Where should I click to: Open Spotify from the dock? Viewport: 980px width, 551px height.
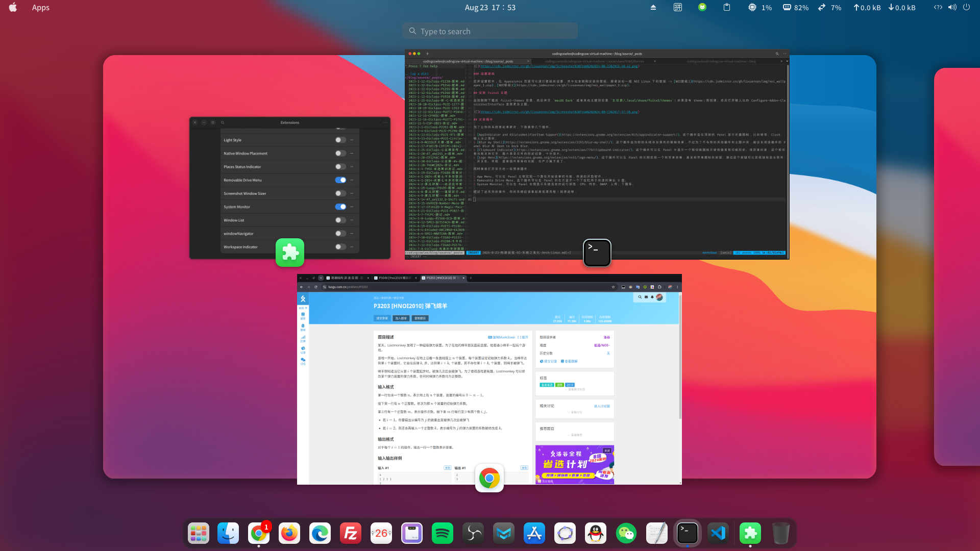point(443,533)
